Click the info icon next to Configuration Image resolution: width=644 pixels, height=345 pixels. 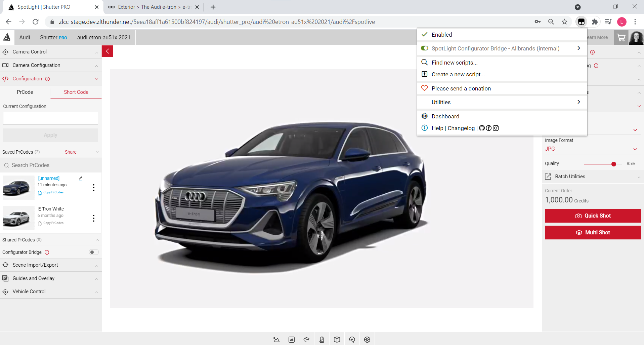(47, 79)
